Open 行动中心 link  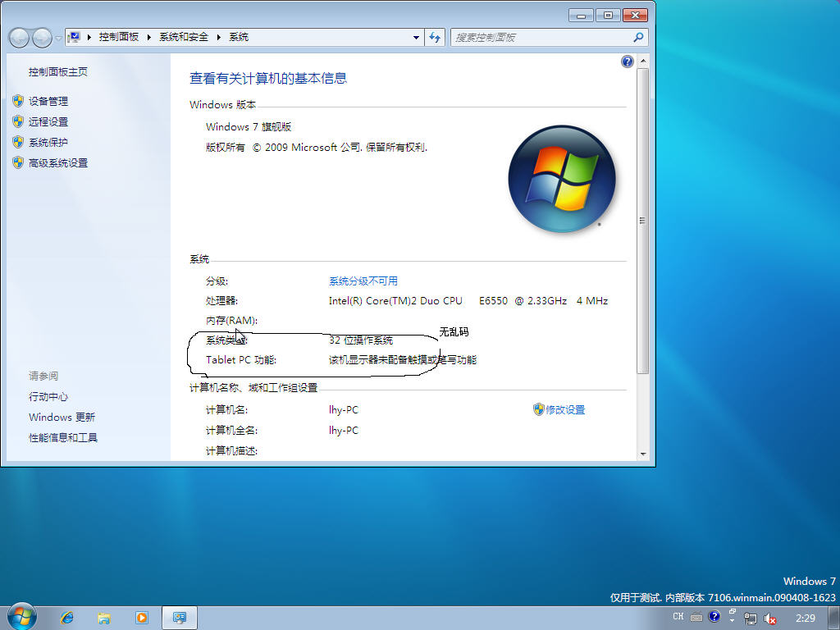coord(48,396)
